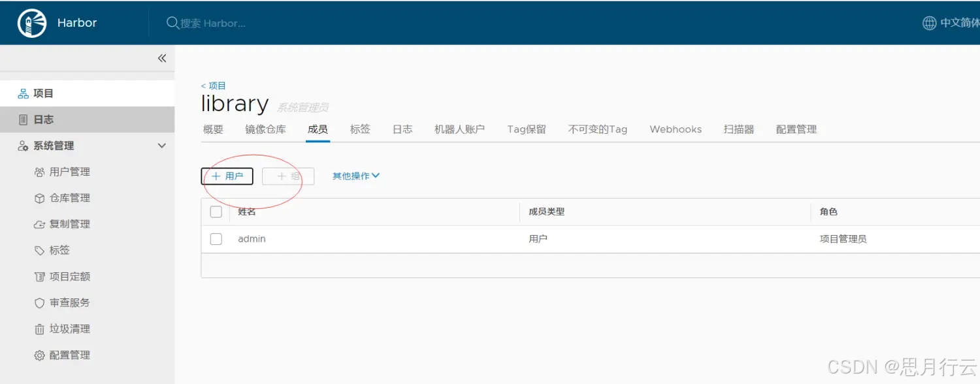Viewport: 980px width, 384px height.
Task: Collapse the 系统管理 section chevron
Action: click(161, 146)
